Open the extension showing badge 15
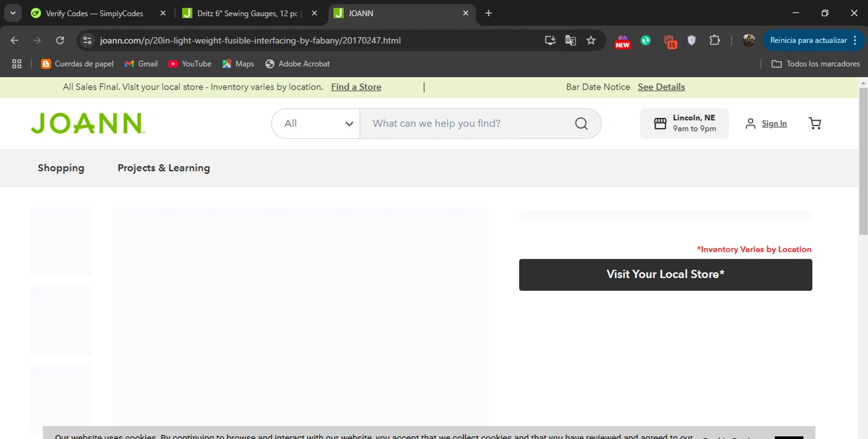The height and width of the screenshot is (439, 868). coord(670,41)
